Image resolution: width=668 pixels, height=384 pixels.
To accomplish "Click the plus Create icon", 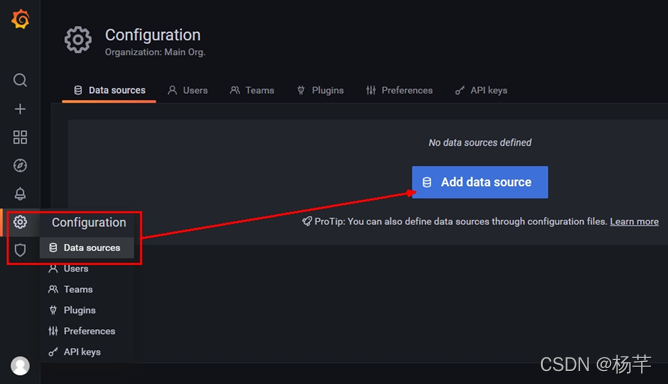I will (x=20, y=109).
